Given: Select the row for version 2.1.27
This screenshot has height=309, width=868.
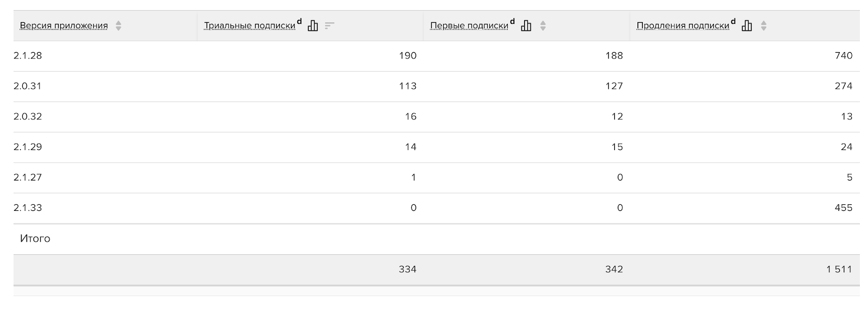Looking at the screenshot, I should tap(437, 177).
